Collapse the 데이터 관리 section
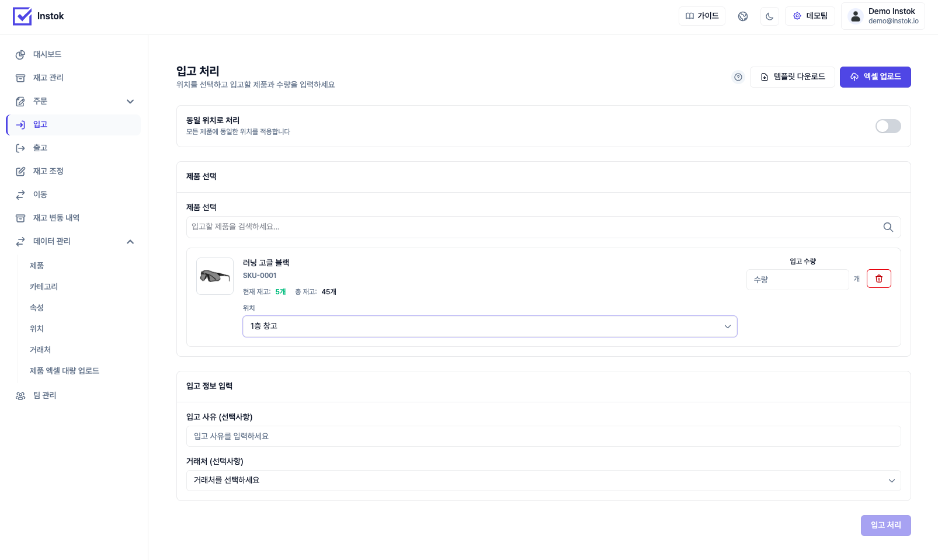Screen dimensions: 938x560 point(130,242)
